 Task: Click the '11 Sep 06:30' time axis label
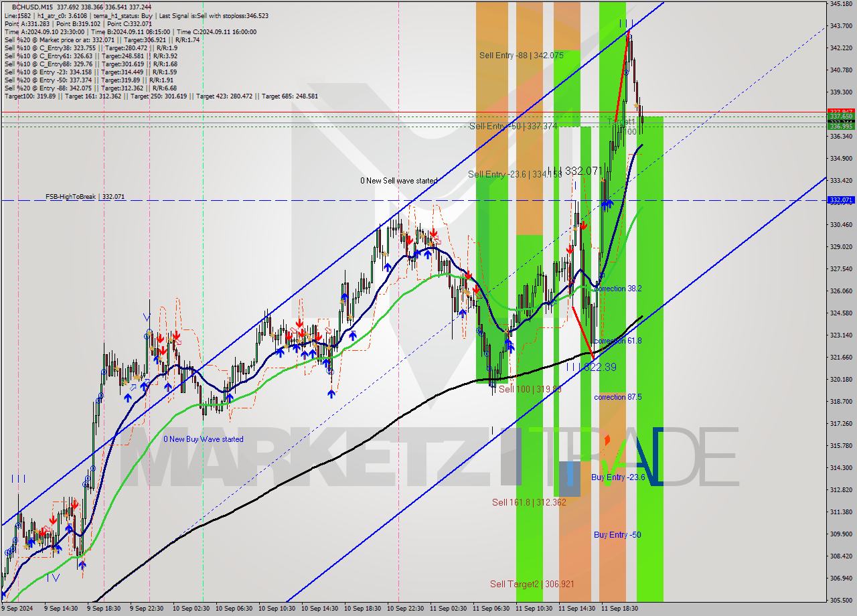click(x=491, y=609)
